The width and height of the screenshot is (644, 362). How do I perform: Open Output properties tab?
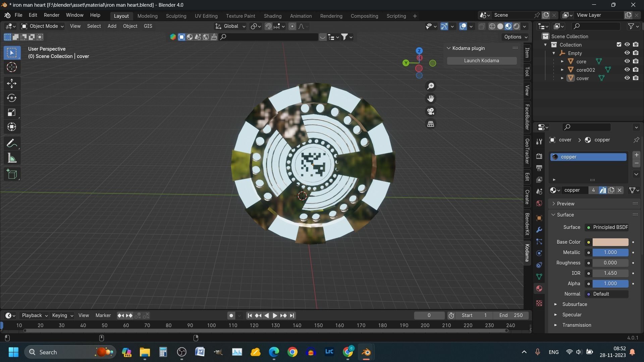[x=539, y=168]
